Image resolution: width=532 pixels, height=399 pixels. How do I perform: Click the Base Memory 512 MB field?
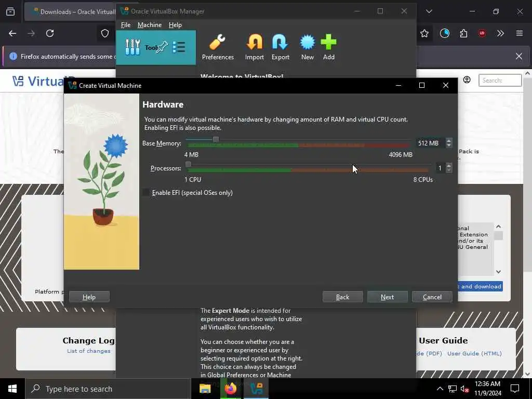pyautogui.click(x=431, y=143)
